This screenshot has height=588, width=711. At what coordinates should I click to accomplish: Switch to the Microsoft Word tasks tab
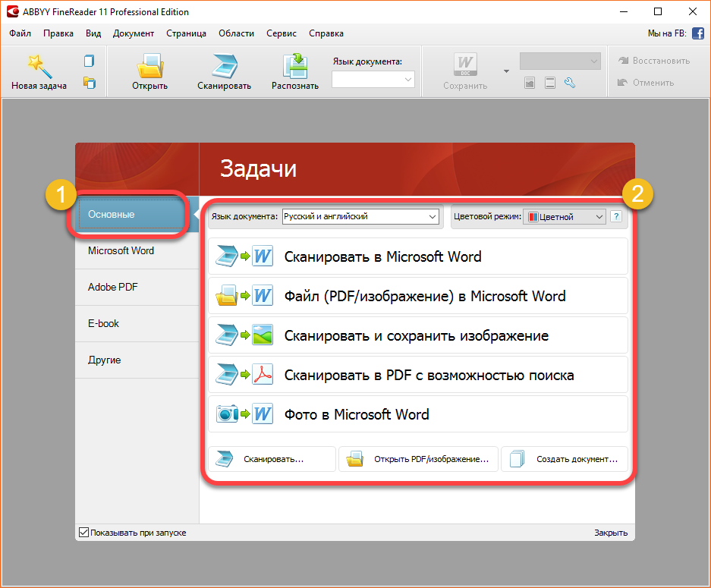(137, 250)
